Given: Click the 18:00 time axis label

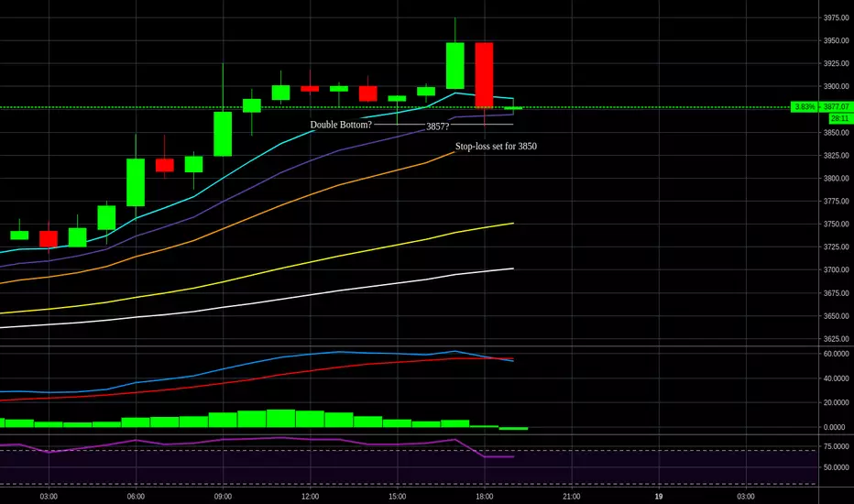Looking at the screenshot, I should coord(484,497).
